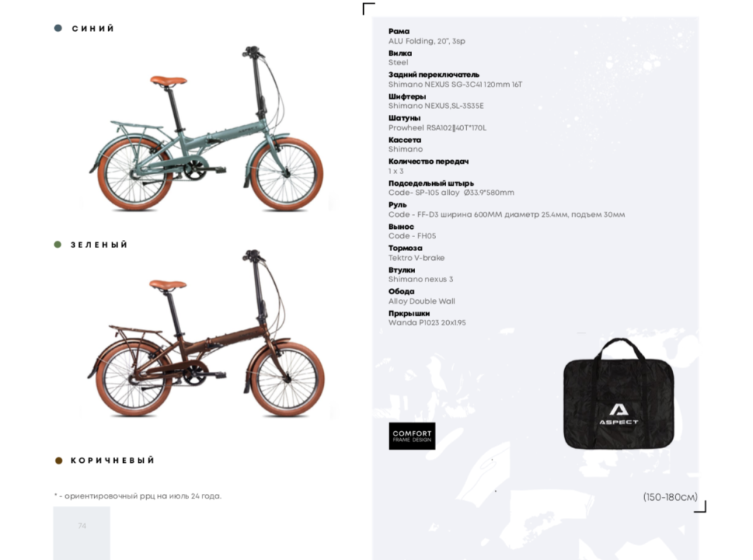Click the COMFORT Frame Design badge

[412, 436]
